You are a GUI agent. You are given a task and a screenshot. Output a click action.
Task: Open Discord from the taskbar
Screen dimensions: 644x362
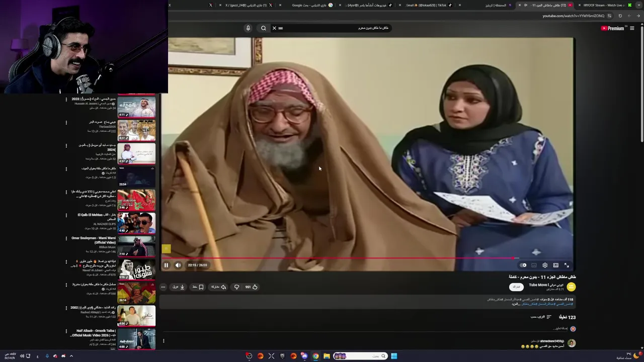click(304, 356)
